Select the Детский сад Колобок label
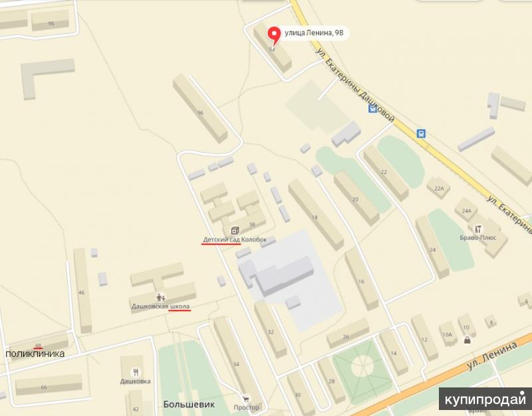Screen dimensions: 532x416 [x=235, y=239]
